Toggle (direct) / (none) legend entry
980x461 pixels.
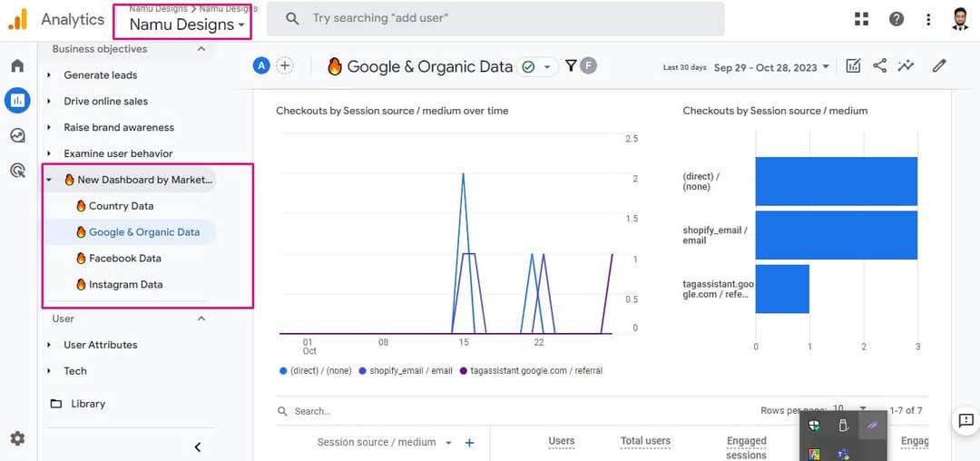tap(316, 370)
